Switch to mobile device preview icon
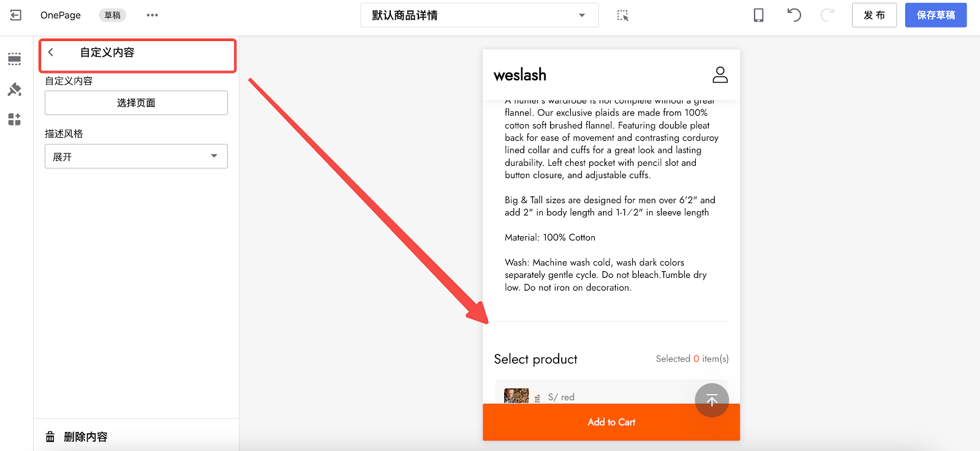Image resolution: width=980 pixels, height=451 pixels. 758,15
